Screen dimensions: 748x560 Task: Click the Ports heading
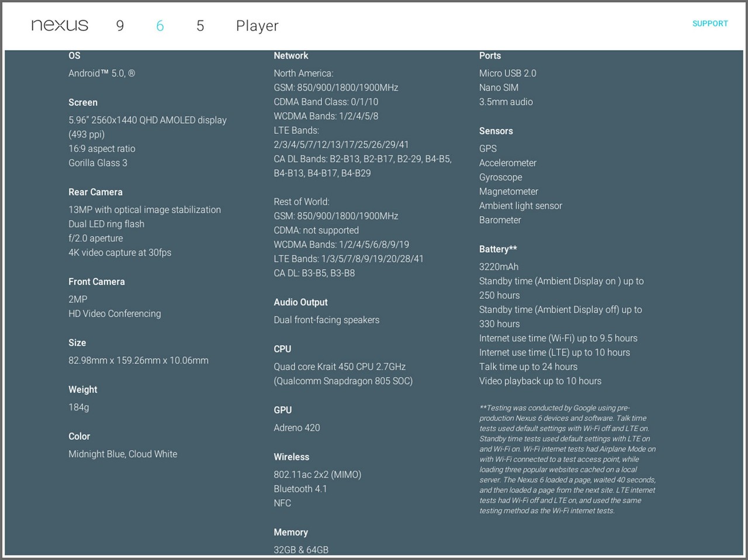tap(490, 55)
